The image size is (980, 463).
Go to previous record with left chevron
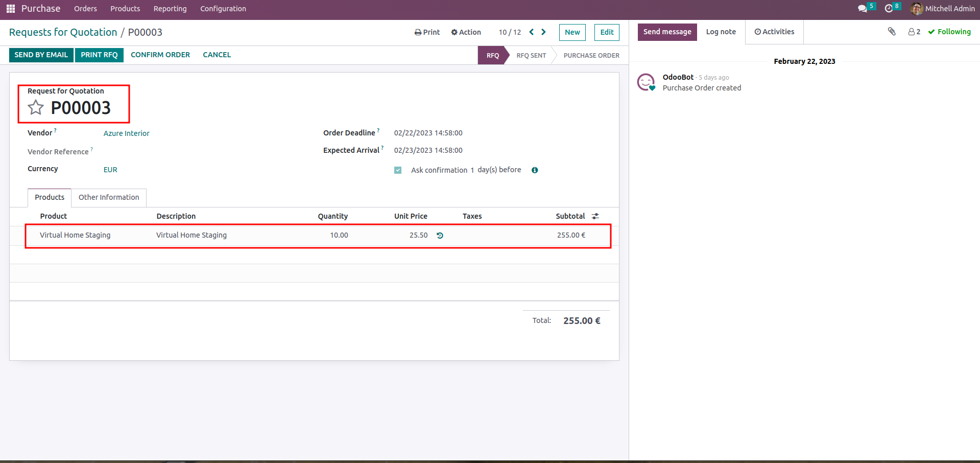coord(532,32)
